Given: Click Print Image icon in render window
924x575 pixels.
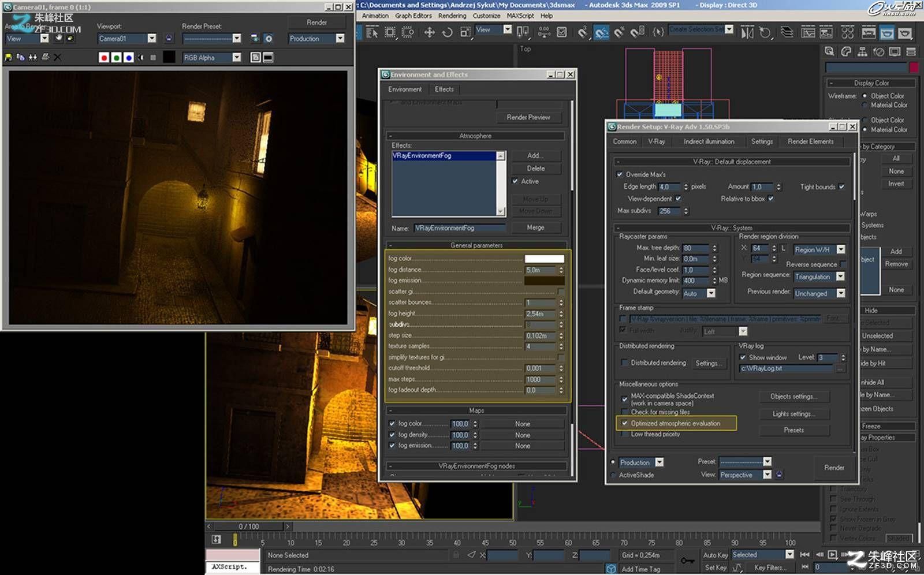Looking at the screenshot, I should [x=45, y=57].
